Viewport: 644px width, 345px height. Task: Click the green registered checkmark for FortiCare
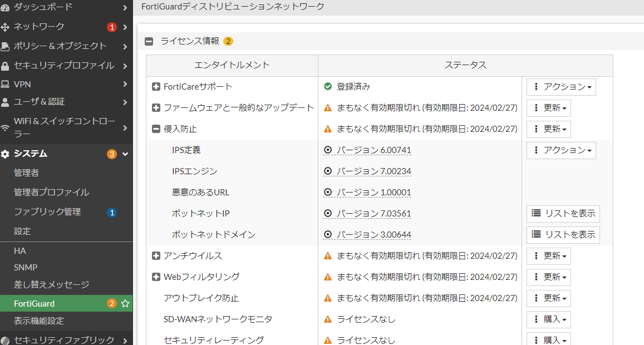328,86
